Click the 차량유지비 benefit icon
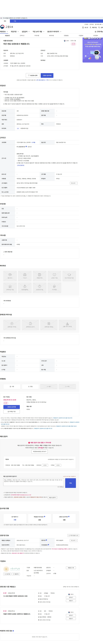The width and height of the screenshot is (103, 644). click(40, 276)
